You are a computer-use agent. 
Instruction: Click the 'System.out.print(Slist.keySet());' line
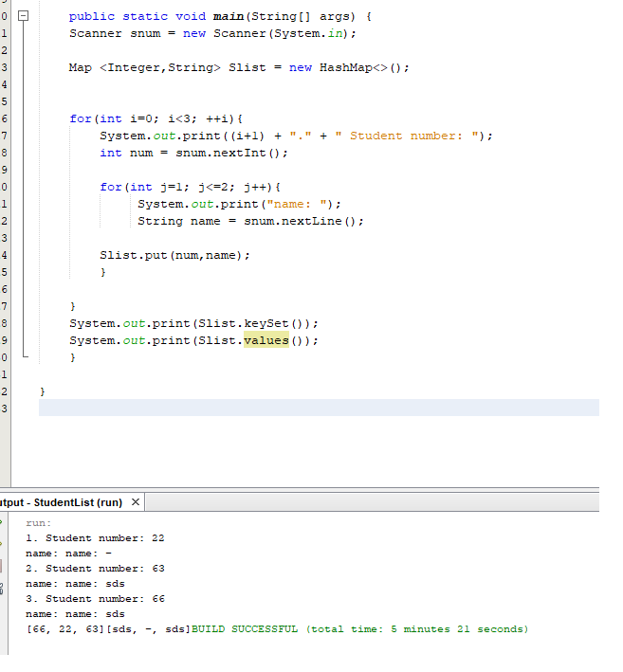193,323
